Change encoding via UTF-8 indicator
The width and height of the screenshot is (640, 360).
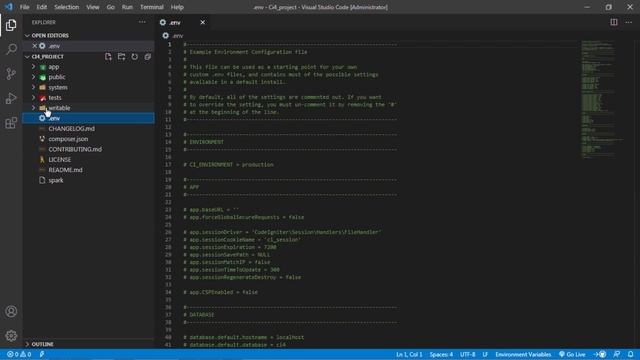(x=467, y=354)
